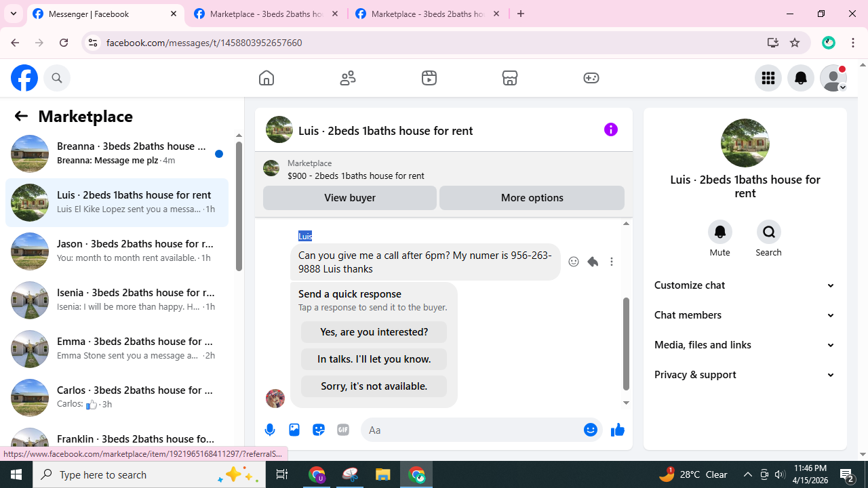
Task: Choose a GIF icon
Action: point(343,430)
